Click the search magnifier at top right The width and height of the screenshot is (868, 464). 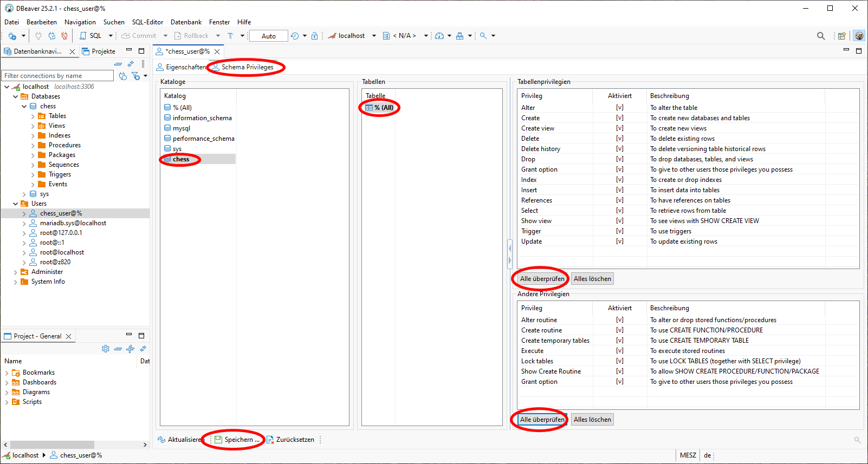click(821, 36)
